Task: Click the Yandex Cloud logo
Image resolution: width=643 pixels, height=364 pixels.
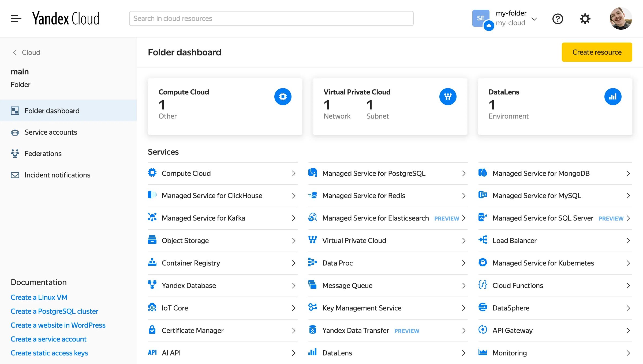Action: [x=66, y=18]
